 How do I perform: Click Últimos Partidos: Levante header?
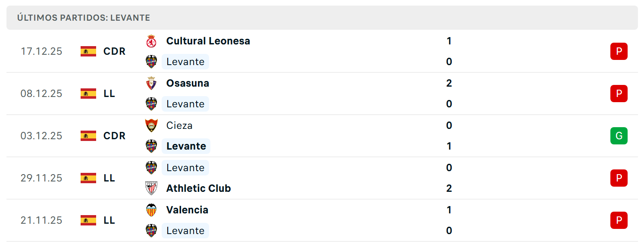[x=84, y=18]
